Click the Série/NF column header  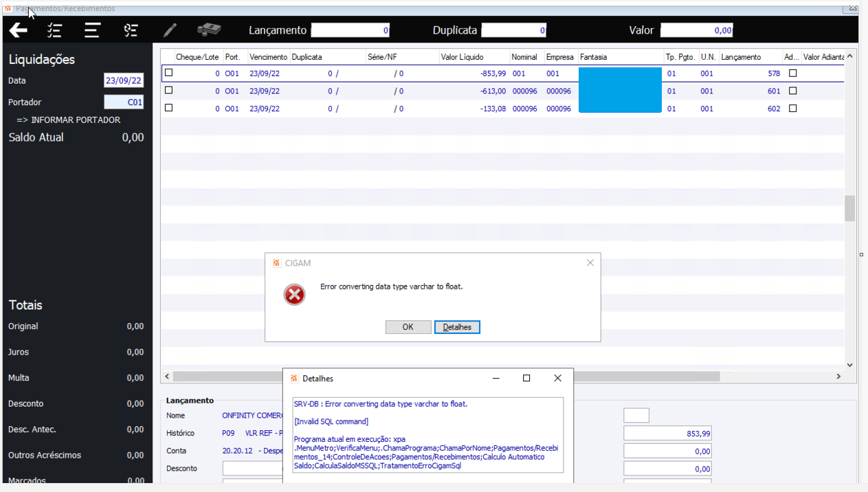pos(382,57)
